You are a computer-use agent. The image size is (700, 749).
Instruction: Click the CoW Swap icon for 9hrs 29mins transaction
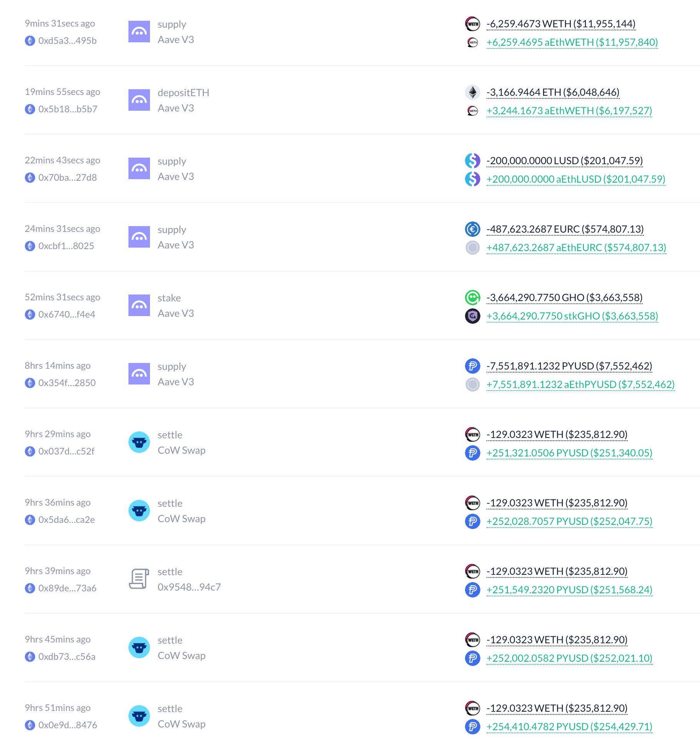click(x=139, y=442)
